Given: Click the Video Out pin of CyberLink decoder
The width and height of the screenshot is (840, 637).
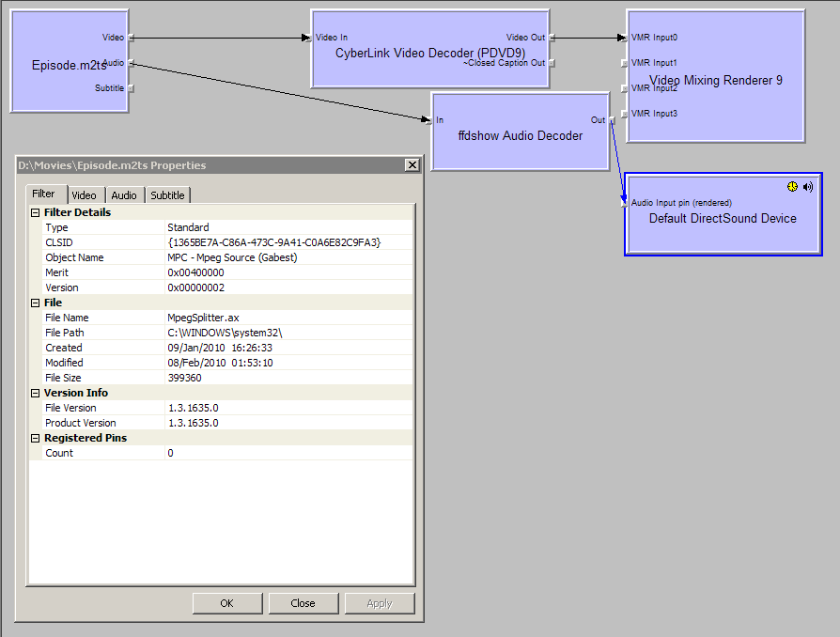Looking at the screenshot, I should [552, 38].
